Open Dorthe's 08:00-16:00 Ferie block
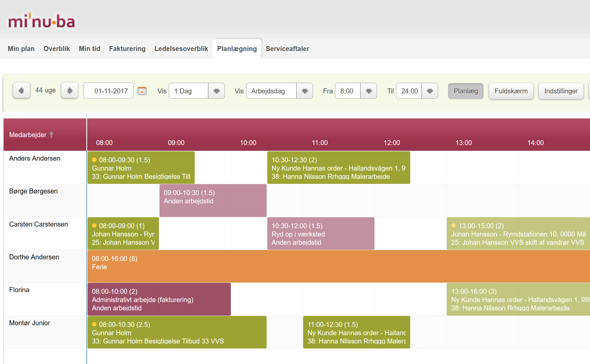 [x=339, y=266]
